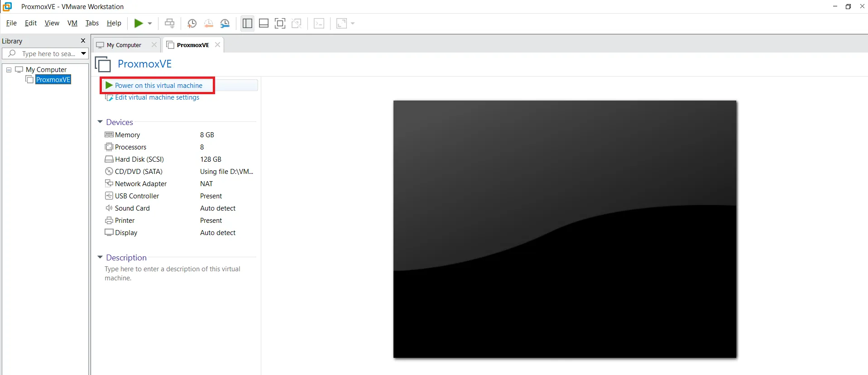Open the Edit menu
This screenshot has width=868, height=375.
[31, 23]
